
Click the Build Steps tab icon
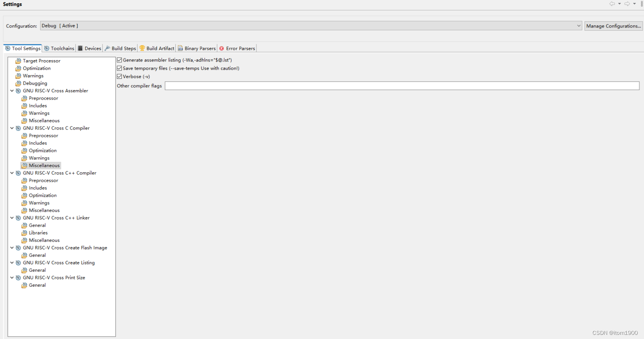(x=108, y=49)
